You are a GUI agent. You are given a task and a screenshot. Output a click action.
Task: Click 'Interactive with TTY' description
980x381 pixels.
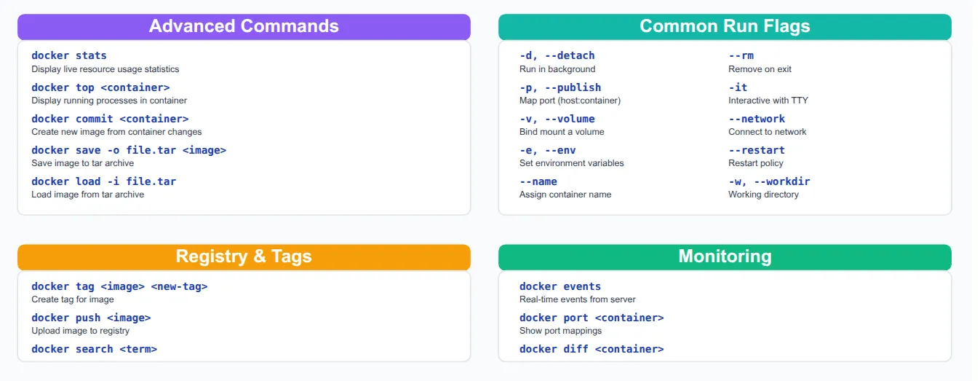click(x=768, y=101)
